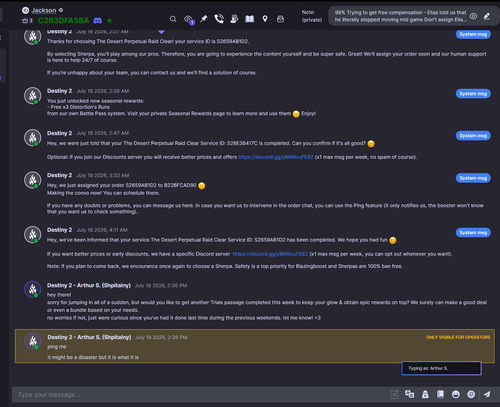This screenshot has height=407, width=500.
Task: Click the green star next to the customer ID
Action: [x=109, y=21]
